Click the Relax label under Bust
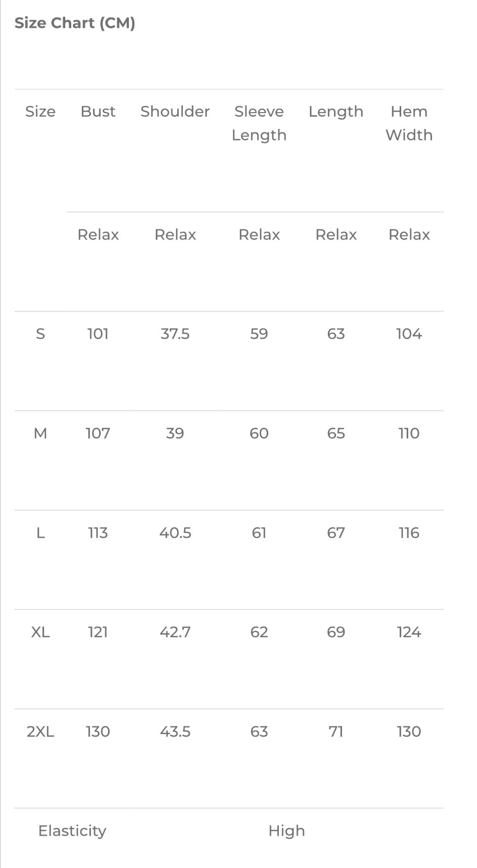This screenshot has width=477, height=868. [x=98, y=234]
